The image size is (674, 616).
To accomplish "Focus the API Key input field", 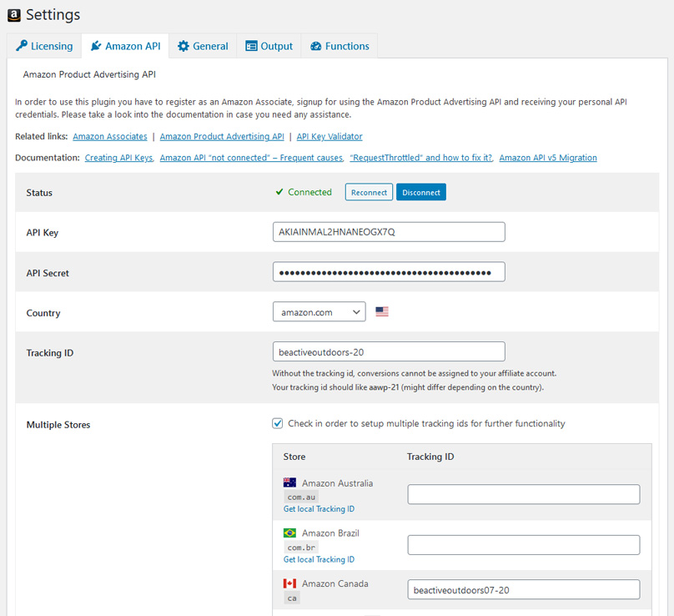I will (389, 232).
